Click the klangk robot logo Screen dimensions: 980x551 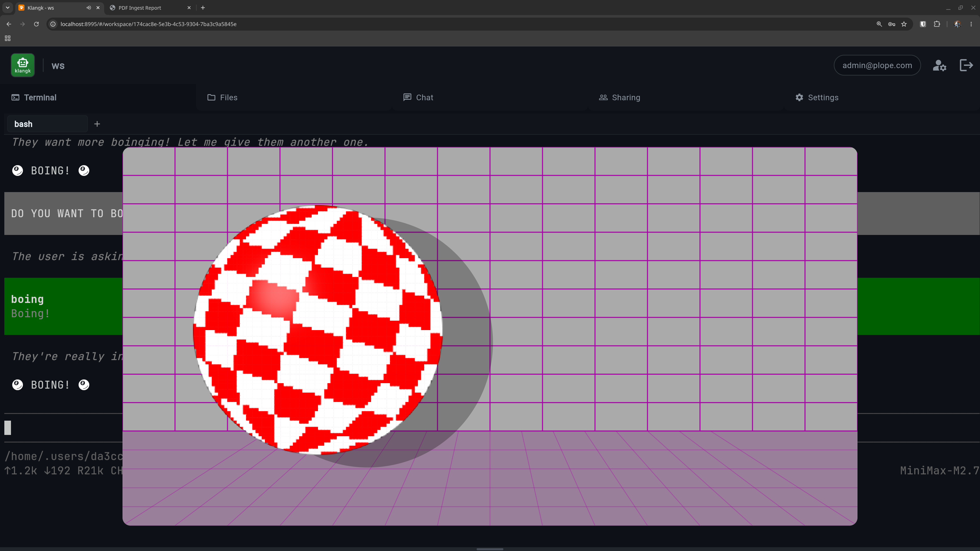(x=22, y=65)
